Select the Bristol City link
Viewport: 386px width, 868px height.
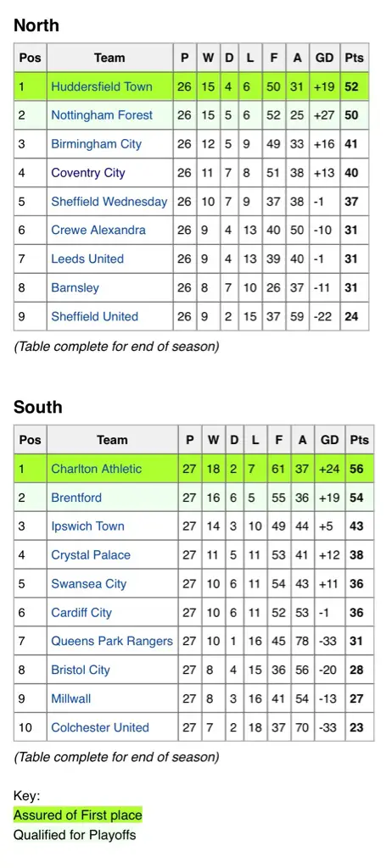pyautogui.click(x=81, y=670)
